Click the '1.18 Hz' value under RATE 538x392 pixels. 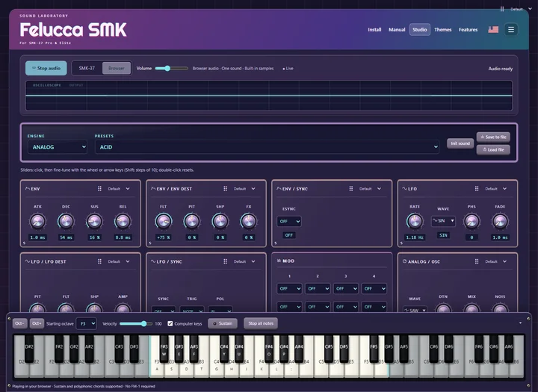click(415, 237)
